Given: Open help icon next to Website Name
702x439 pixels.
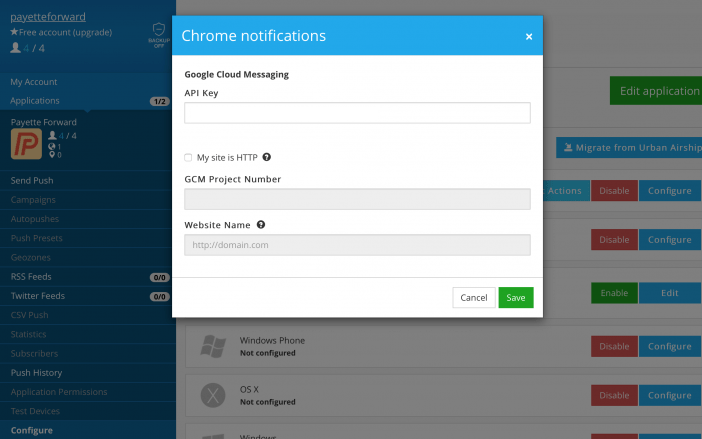Looking at the screenshot, I should (261, 225).
